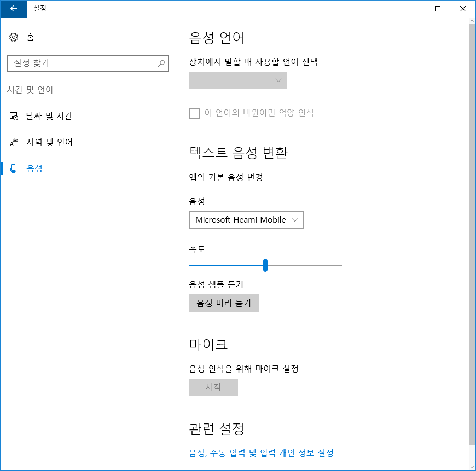The width and height of the screenshot is (476, 471).
Task: Click the back arrow in title bar
Action: [13, 9]
